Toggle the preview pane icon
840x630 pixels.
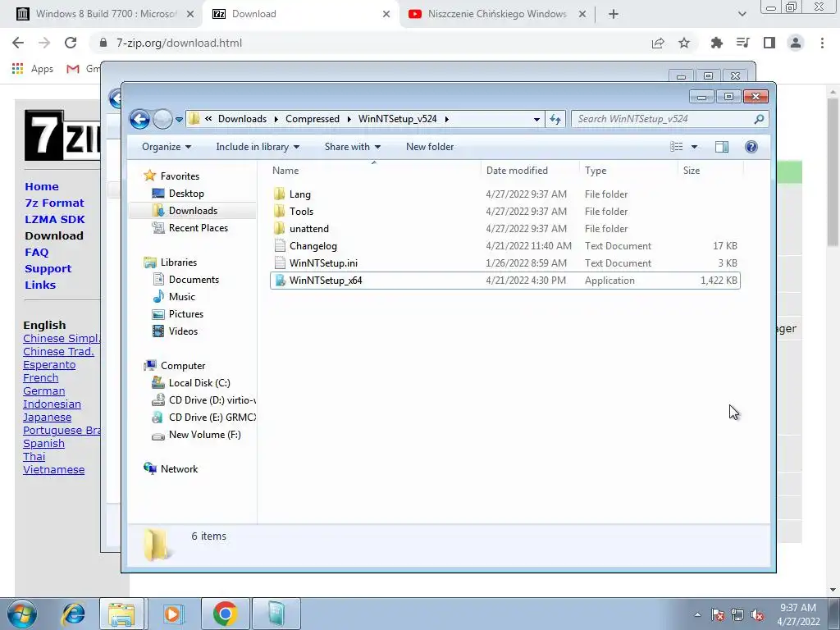click(x=722, y=147)
